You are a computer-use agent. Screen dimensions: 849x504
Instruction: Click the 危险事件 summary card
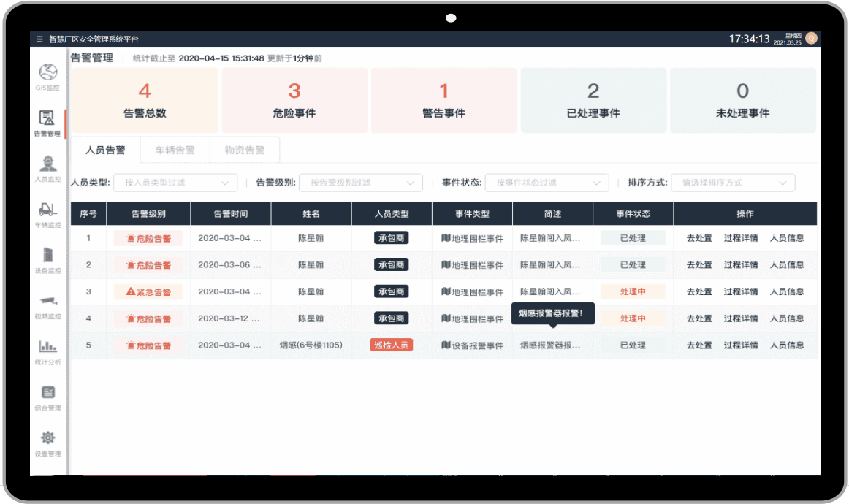pyautogui.click(x=294, y=101)
